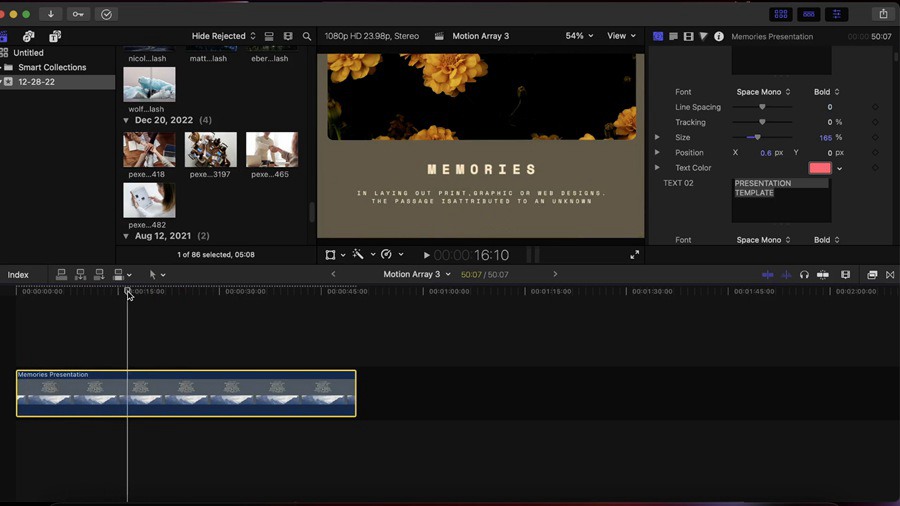Click the append clip edit icon

99,275
